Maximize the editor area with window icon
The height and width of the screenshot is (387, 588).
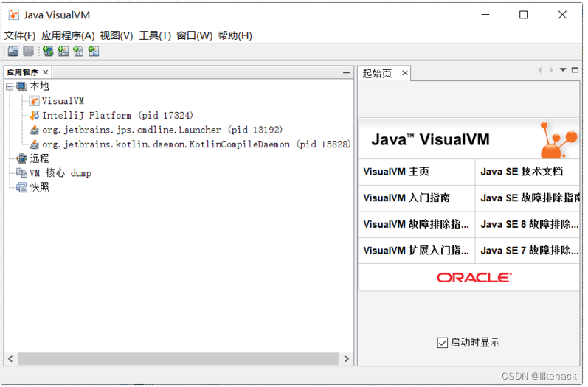pos(575,70)
